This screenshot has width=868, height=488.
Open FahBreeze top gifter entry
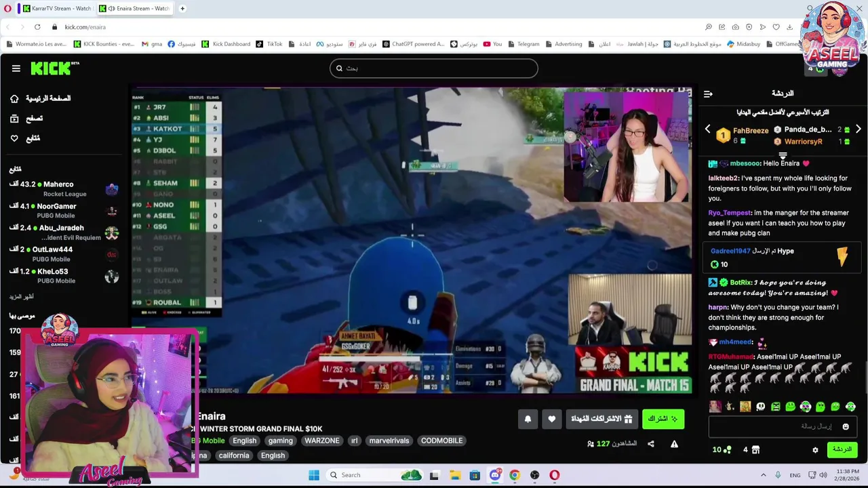pos(743,135)
